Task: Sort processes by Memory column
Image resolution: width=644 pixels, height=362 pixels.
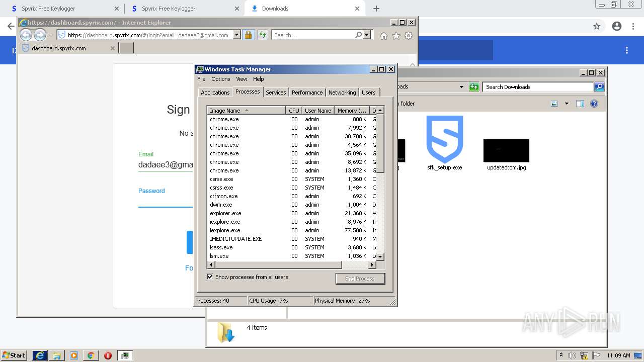Action: pyautogui.click(x=352, y=111)
